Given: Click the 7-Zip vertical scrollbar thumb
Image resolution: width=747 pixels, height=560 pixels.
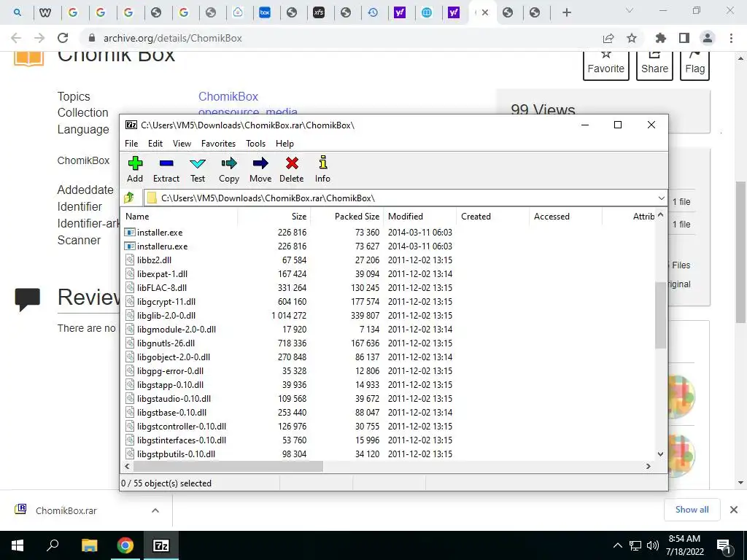Looking at the screenshot, I should (660, 315).
